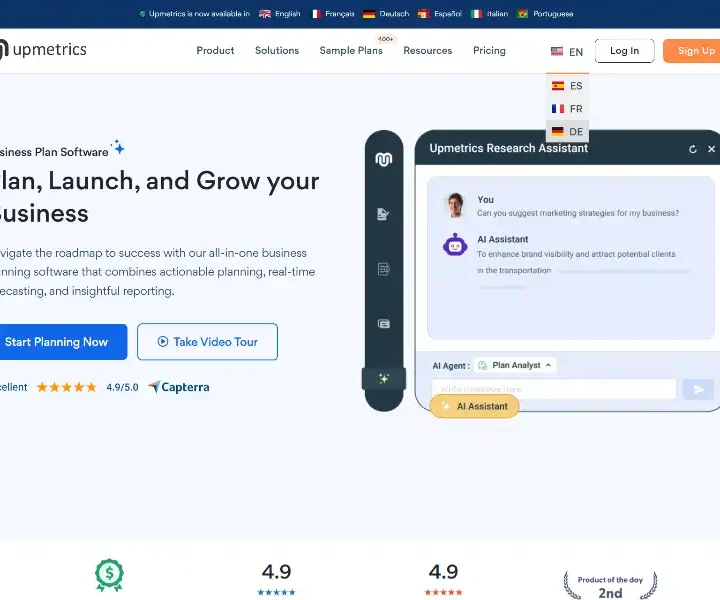Click the 4.9/5.0 rating text
Viewport: 720px width, 600px height.
pyautogui.click(x=122, y=387)
